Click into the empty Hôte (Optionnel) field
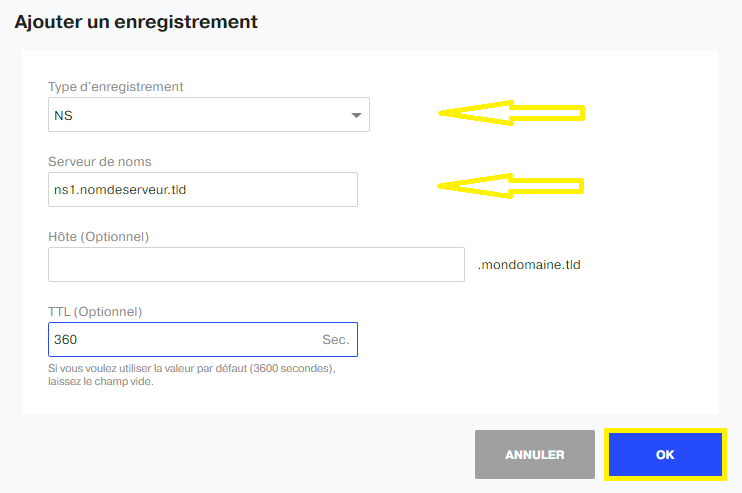The width and height of the screenshot is (742, 493). pyautogui.click(x=256, y=264)
